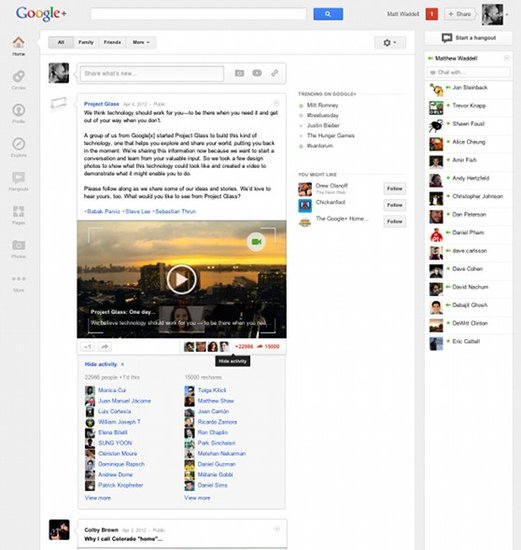
Task: Expand the More streams dropdown
Action: pos(141,42)
